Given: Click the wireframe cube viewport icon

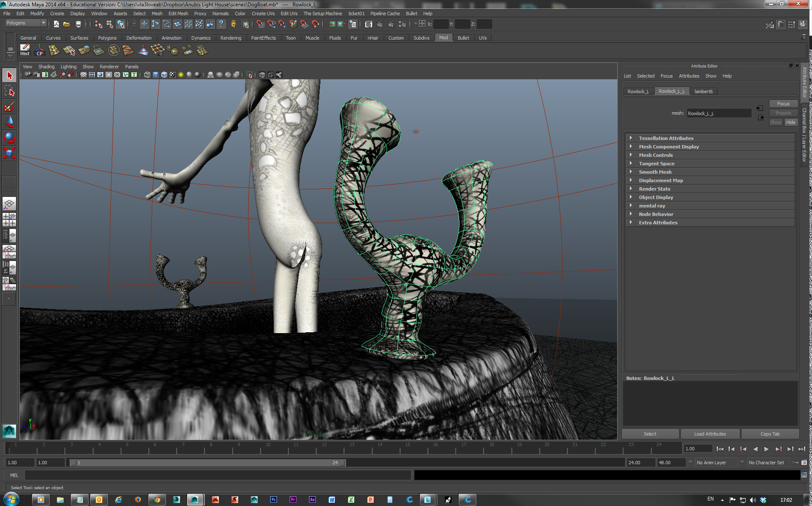Looking at the screenshot, I should click(147, 75).
